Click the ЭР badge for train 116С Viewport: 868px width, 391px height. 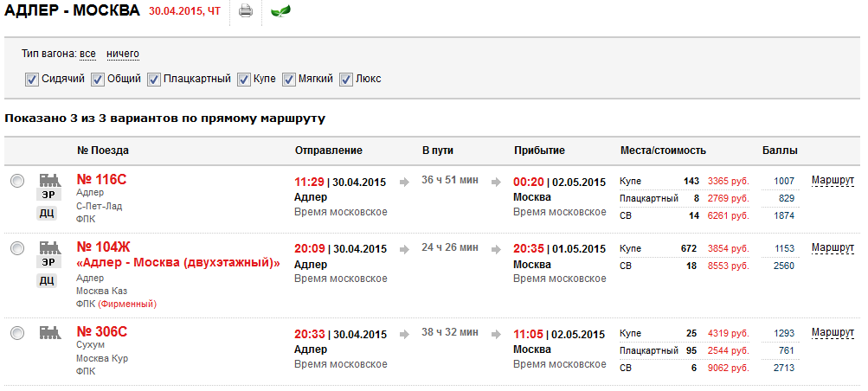click(50, 195)
